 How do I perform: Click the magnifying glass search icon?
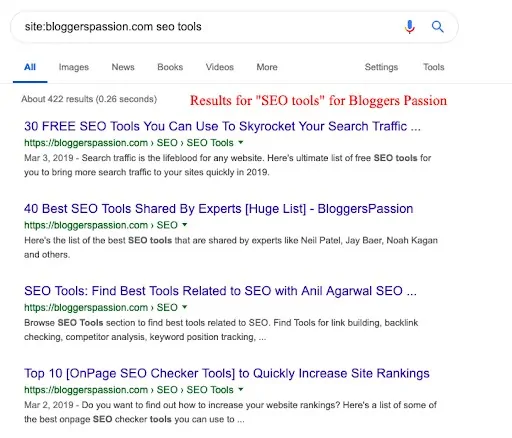[438, 26]
